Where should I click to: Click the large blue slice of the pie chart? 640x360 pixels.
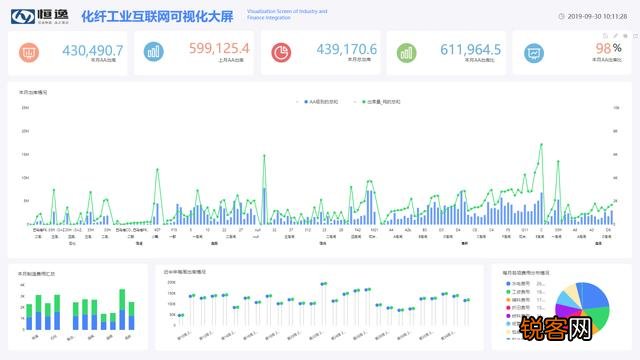594,295
